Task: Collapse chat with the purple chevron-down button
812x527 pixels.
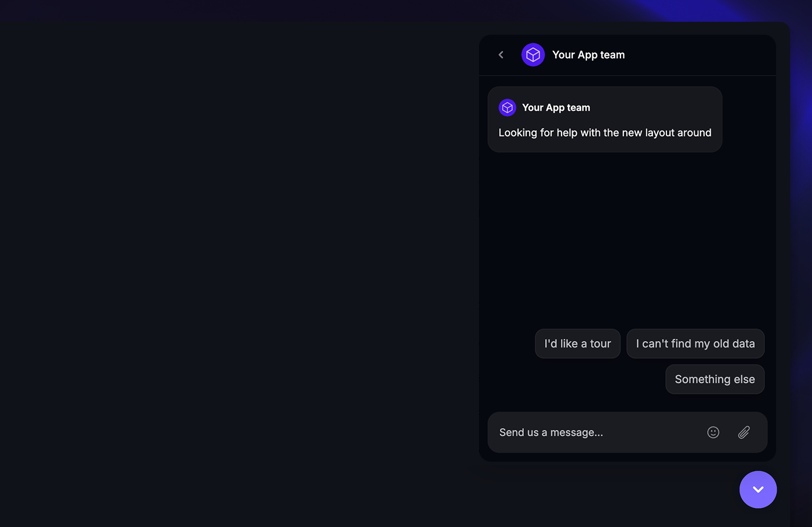Action: 758,489
